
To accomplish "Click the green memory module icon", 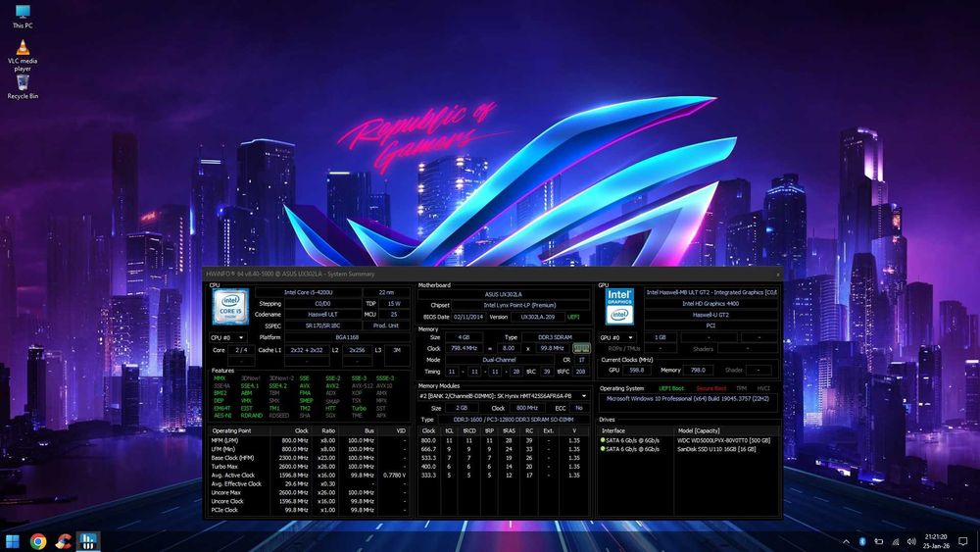I will pyautogui.click(x=581, y=348).
